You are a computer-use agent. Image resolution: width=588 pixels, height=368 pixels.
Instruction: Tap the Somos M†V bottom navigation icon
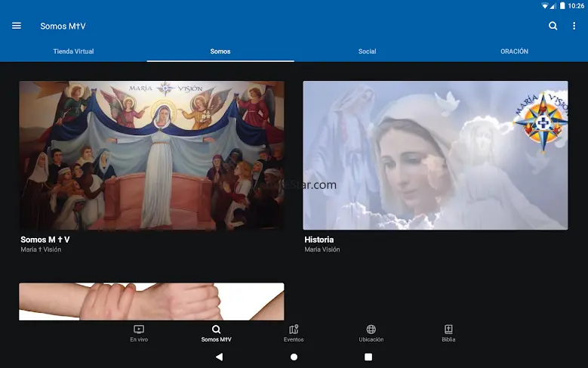click(216, 329)
